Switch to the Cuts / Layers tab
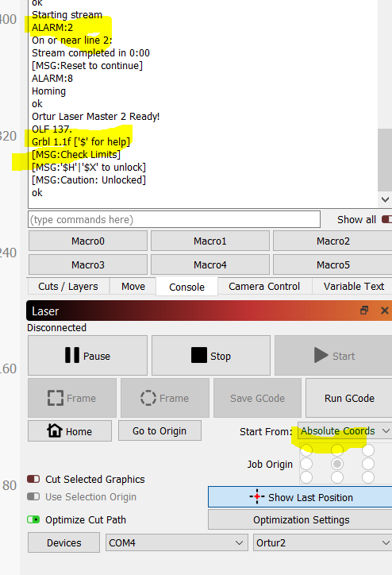Viewport: 392px width, 575px height. 68,287
